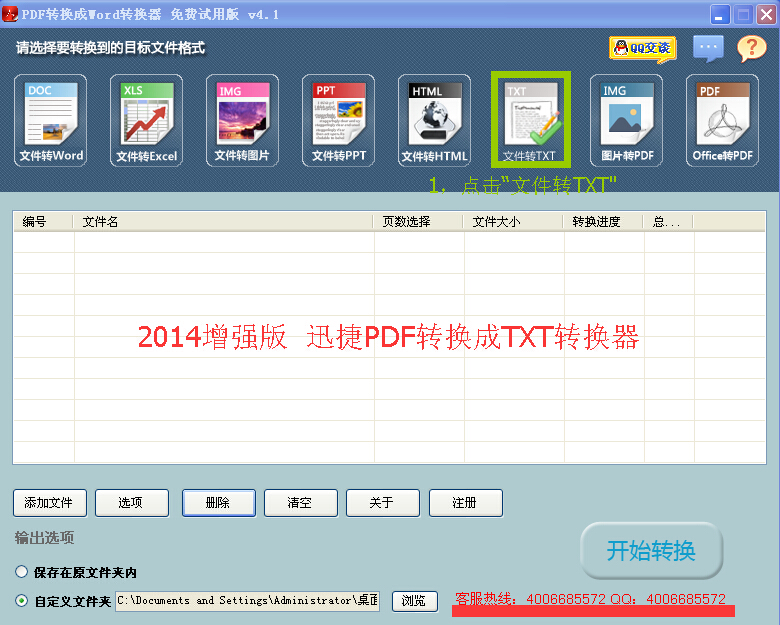Open the blue speech bubble feedback icon

tap(708, 48)
